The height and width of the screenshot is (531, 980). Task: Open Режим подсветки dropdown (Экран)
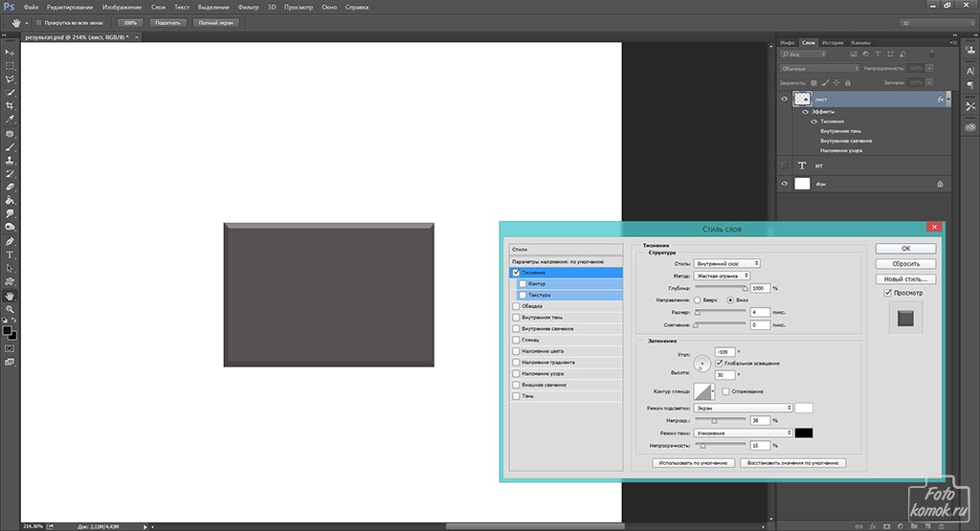pos(743,408)
